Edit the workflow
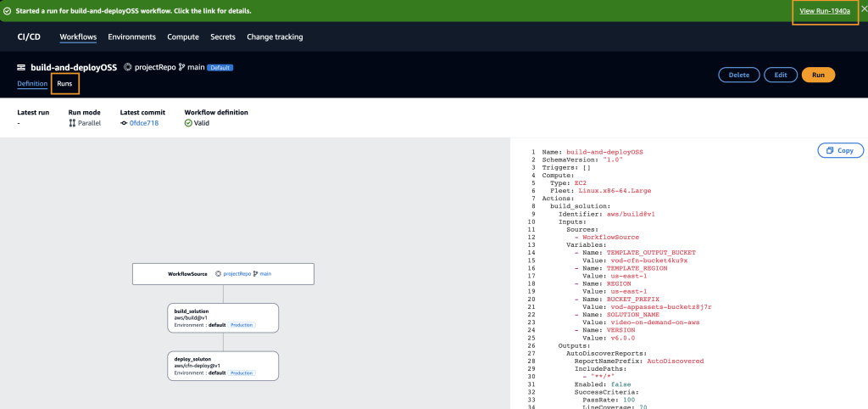Screen dimensions: 868x409 coord(781,75)
